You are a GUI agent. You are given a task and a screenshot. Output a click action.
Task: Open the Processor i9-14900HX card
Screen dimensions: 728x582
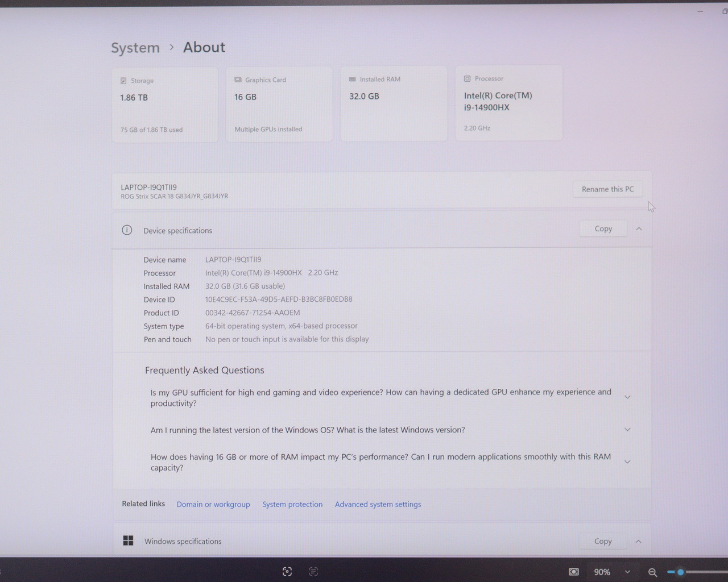[x=509, y=103]
